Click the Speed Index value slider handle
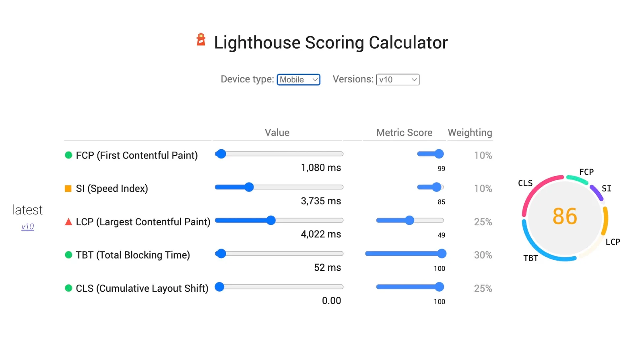The height and width of the screenshot is (362, 644). point(250,187)
